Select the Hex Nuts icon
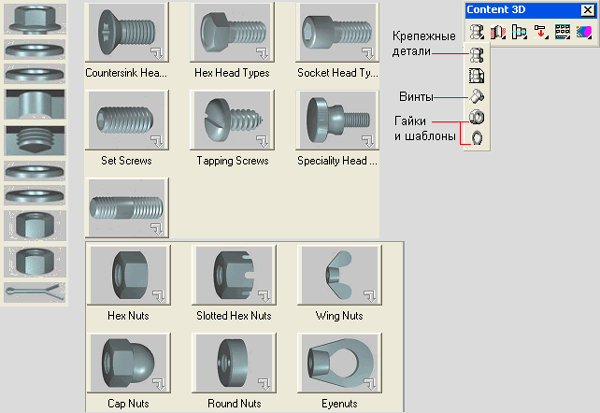The image size is (600, 413). click(x=128, y=275)
